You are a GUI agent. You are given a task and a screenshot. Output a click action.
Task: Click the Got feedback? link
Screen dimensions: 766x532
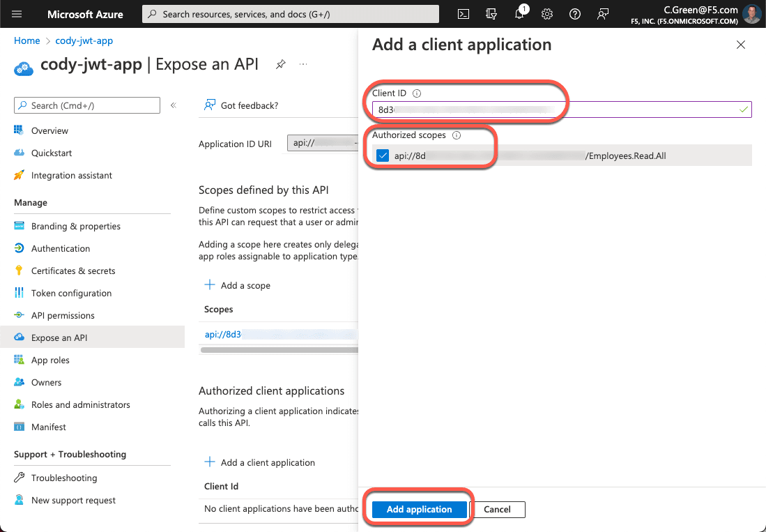point(249,105)
